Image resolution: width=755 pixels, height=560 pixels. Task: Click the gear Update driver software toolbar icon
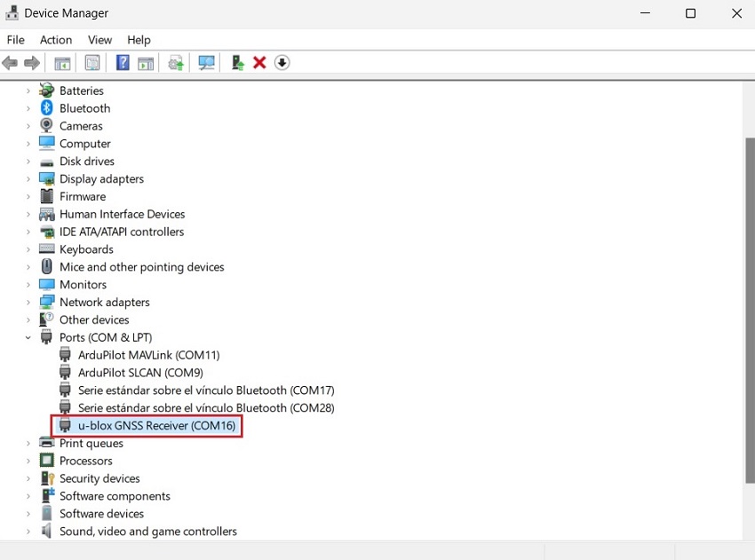(x=176, y=63)
